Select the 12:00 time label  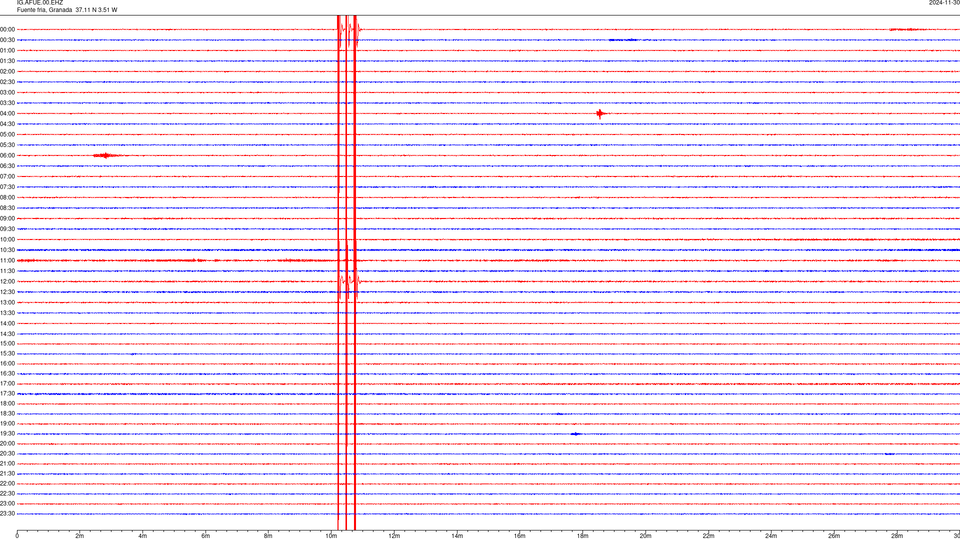[7, 282]
